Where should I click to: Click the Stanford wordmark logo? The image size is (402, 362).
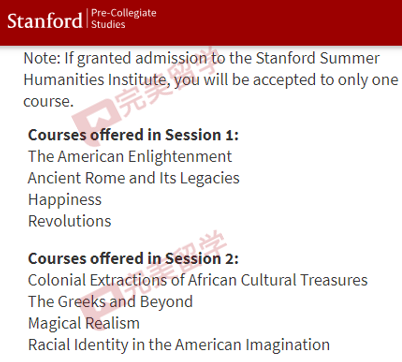(45, 21)
